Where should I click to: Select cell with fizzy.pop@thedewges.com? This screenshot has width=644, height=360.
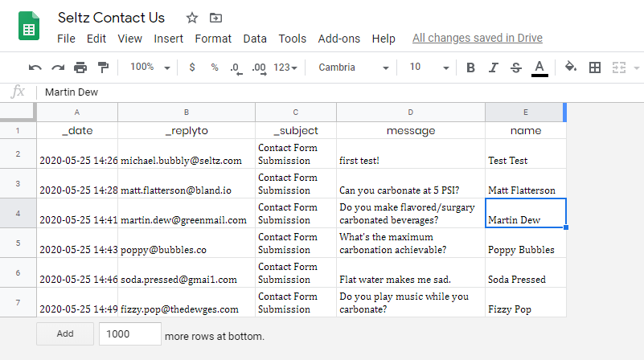click(187, 302)
